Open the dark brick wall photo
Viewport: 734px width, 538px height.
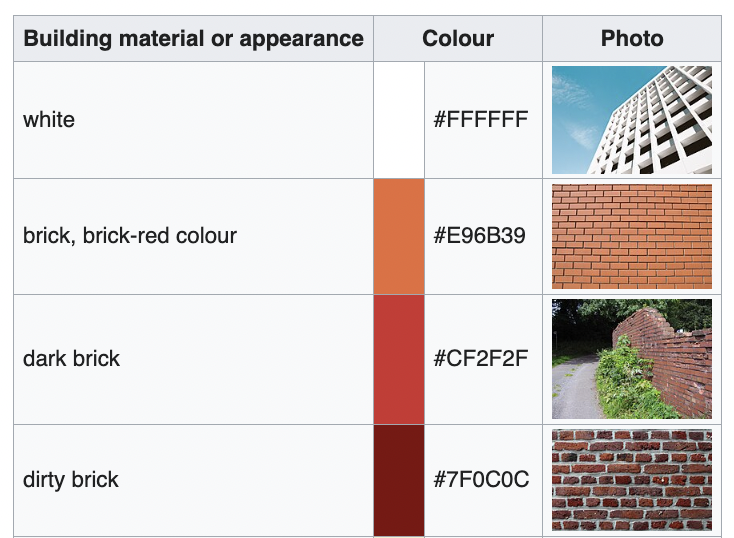(x=631, y=359)
